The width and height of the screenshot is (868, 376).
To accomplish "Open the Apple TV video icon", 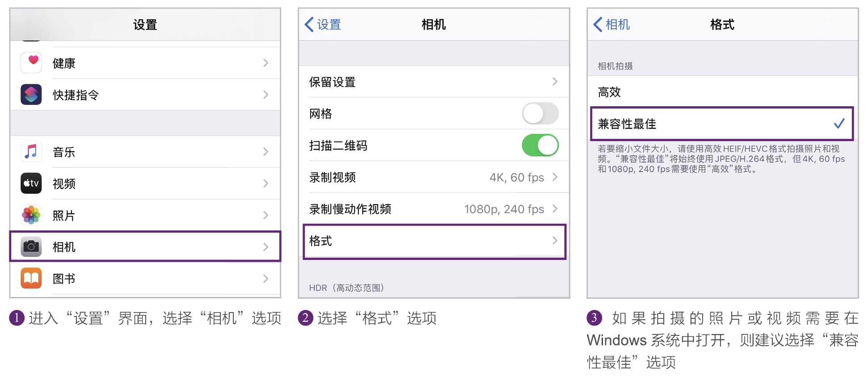I will pyautogui.click(x=31, y=184).
